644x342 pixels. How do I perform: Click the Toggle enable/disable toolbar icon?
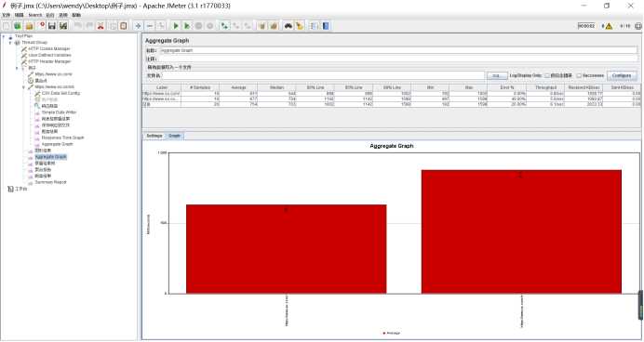point(161,26)
